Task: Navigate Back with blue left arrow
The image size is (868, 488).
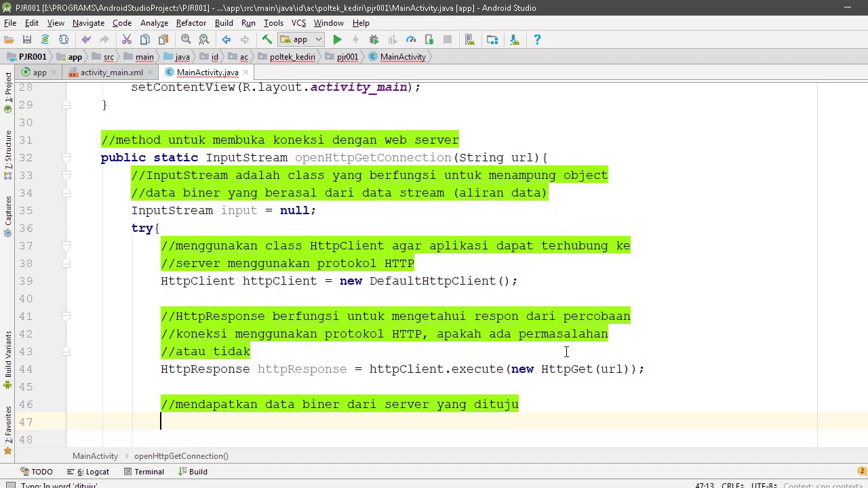Action: click(226, 40)
